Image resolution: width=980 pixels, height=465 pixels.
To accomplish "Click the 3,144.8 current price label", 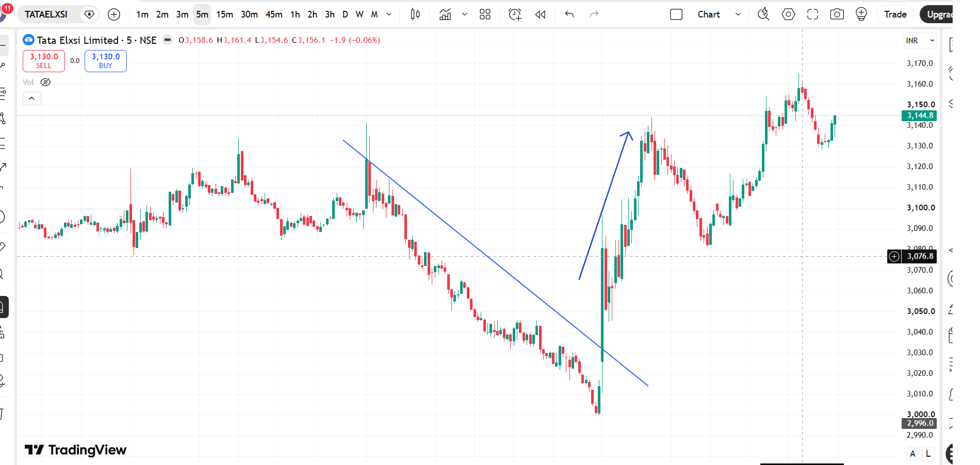I will coord(919,115).
